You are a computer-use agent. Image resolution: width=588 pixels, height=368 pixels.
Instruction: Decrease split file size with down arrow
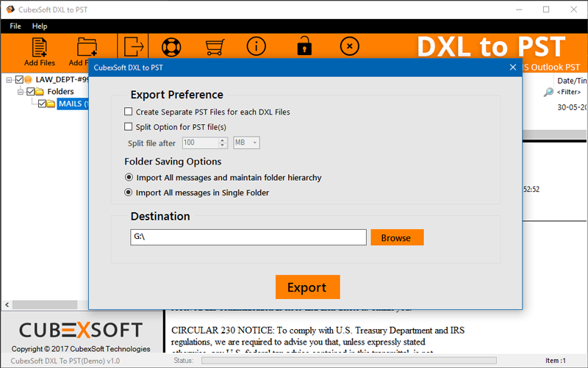[223, 145]
